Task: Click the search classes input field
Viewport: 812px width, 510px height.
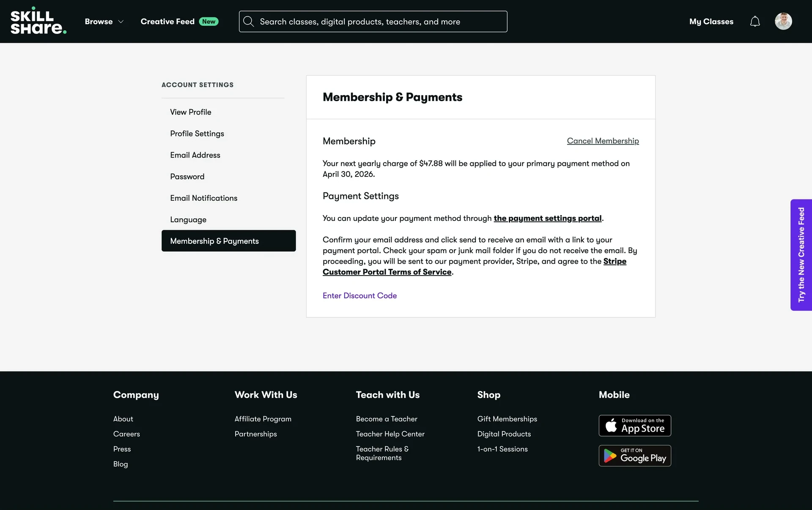Action: tap(373, 22)
